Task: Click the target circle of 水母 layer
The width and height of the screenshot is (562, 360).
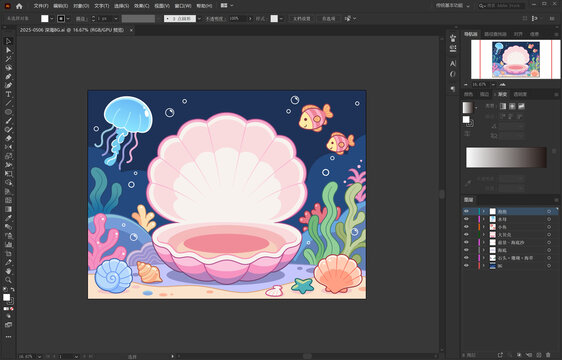Action: tap(549, 219)
